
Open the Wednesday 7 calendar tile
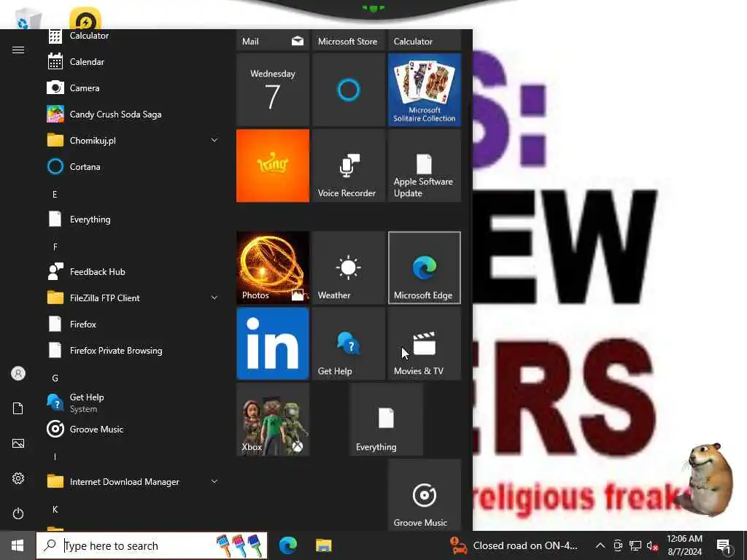coord(273,90)
